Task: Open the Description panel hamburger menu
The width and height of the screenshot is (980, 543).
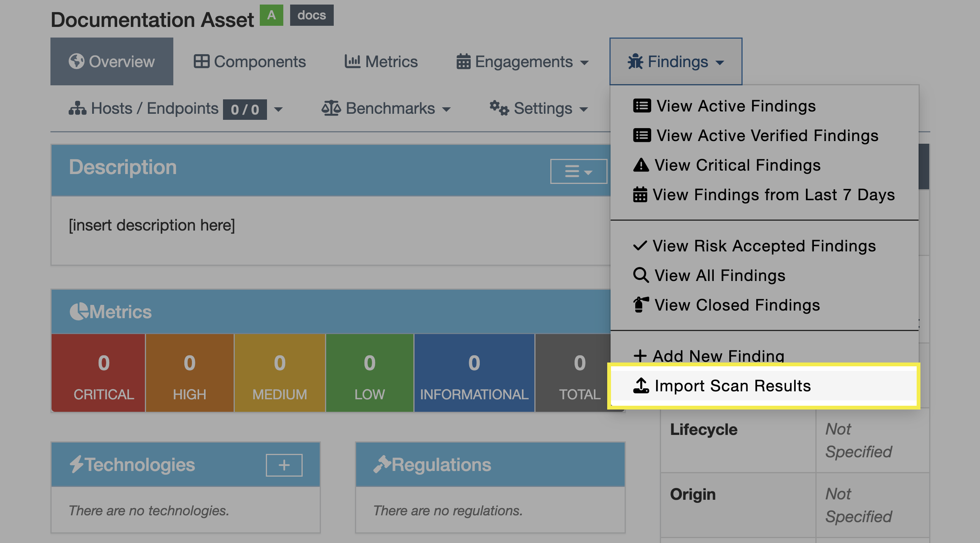Action: pyautogui.click(x=578, y=171)
